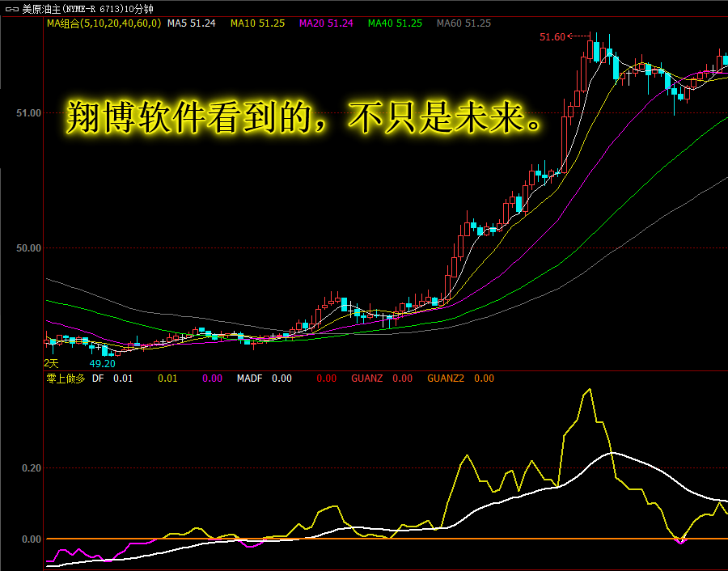Viewport: 728px width, 571px height.
Task: Click the 0.20 axis label in the indicator panel
Action: (32, 468)
